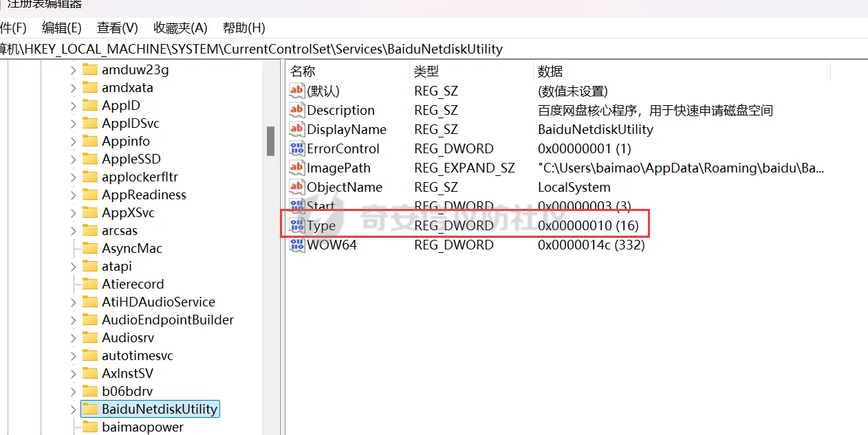Select the Start value name
The image size is (868, 435).
pyautogui.click(x=321, y=206)
